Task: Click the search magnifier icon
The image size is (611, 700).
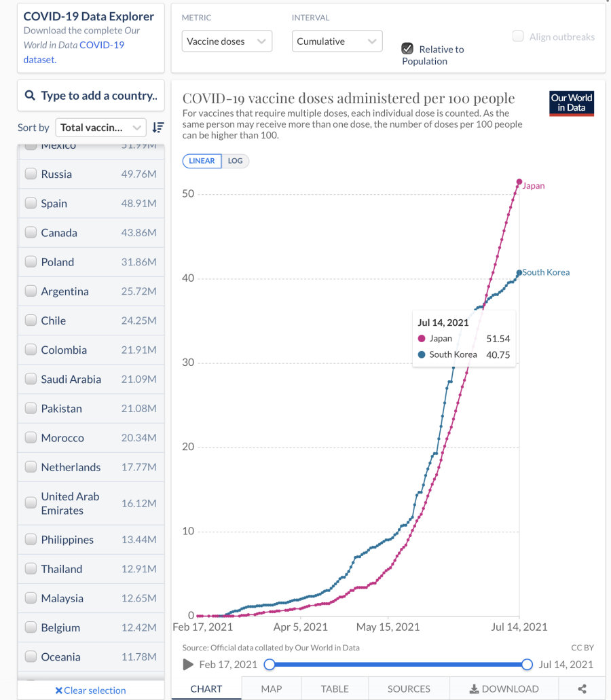Action: pyautogui.click(x=30, y=96)
